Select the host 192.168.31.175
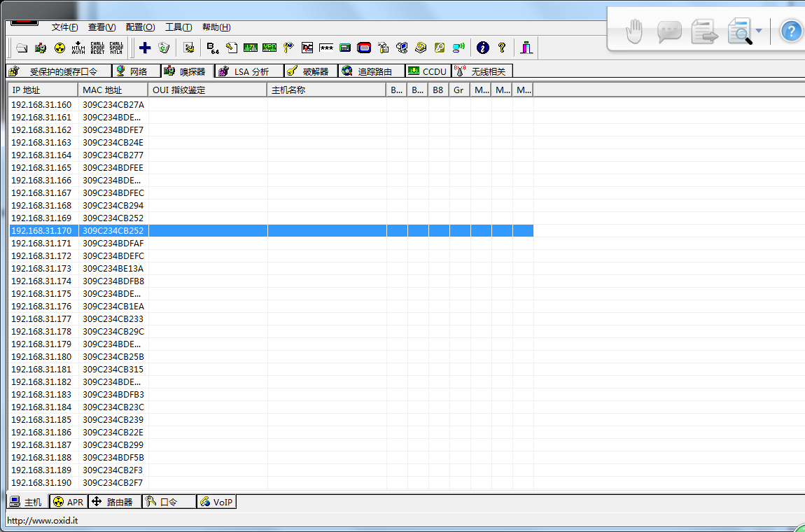 [x=271, y=294]
